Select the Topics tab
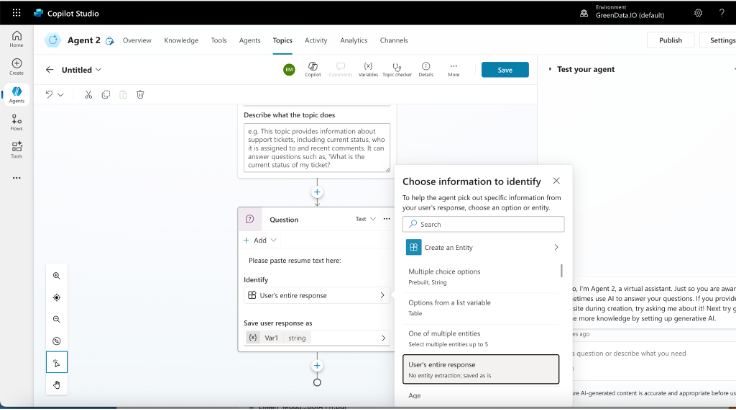Screen dimensions: 736x410 point(283,40)
